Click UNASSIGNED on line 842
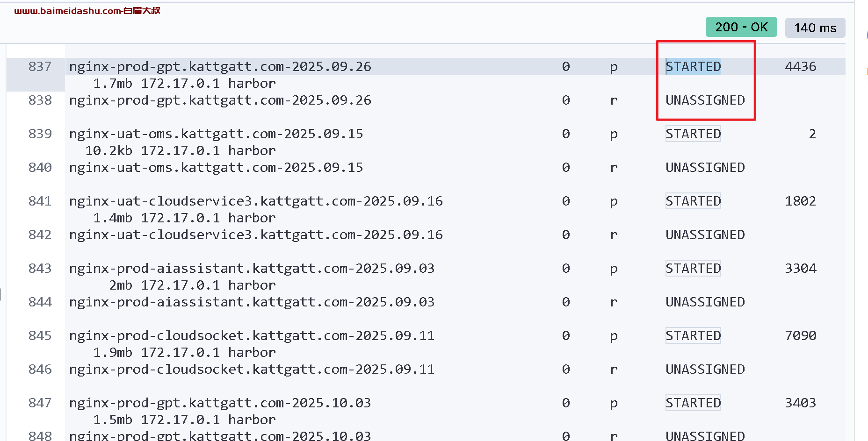The width and height of the screenshot is (868, 441). [705, 235]
